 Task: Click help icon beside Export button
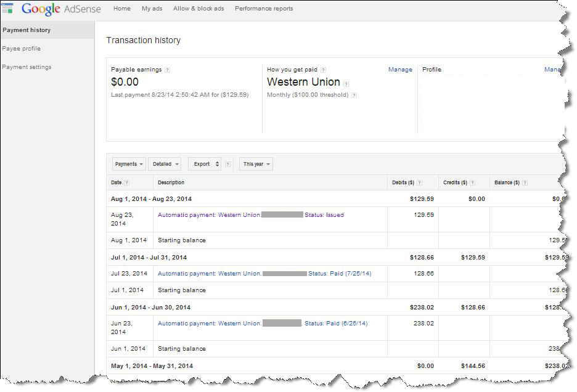(228, 164)
